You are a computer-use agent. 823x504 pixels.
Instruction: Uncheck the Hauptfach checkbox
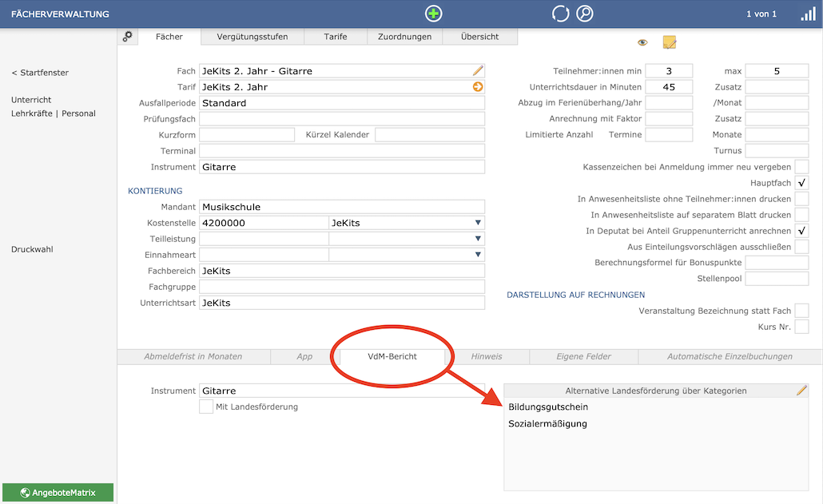click(801, 182)
